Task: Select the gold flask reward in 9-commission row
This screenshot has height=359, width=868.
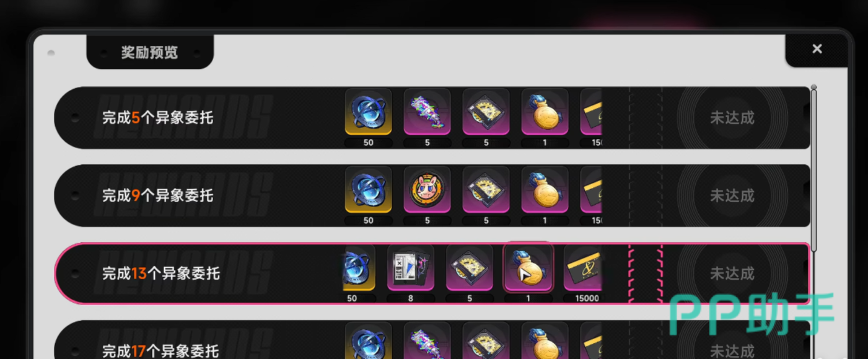Action: tap(545, 190)
